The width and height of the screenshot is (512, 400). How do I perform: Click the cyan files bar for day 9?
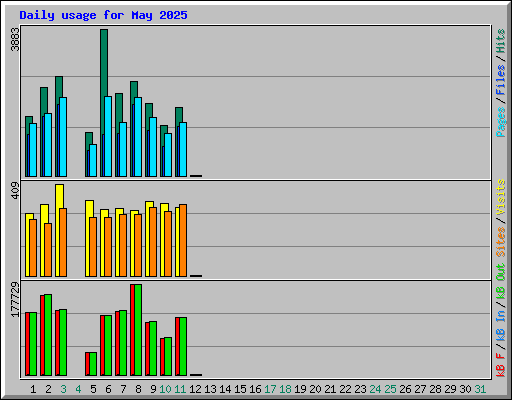click(153, 147)
